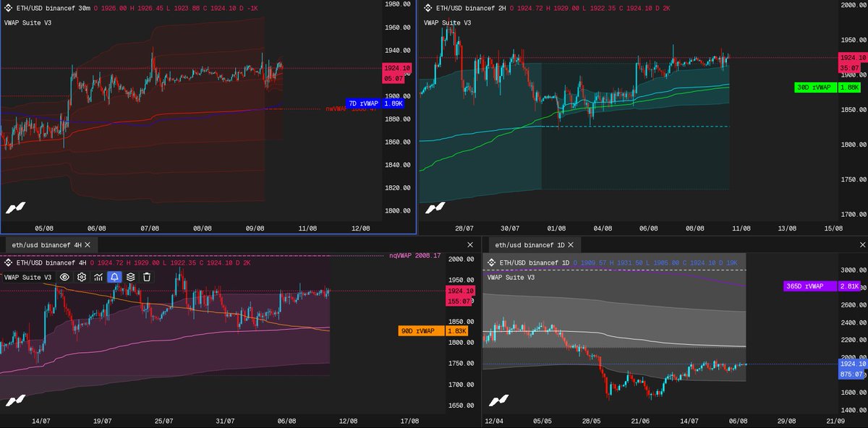Viewport: 868px width, 428px height.
Task: Select the eth/usd binancef 1D tab
Action: click(x=535, y=245)
